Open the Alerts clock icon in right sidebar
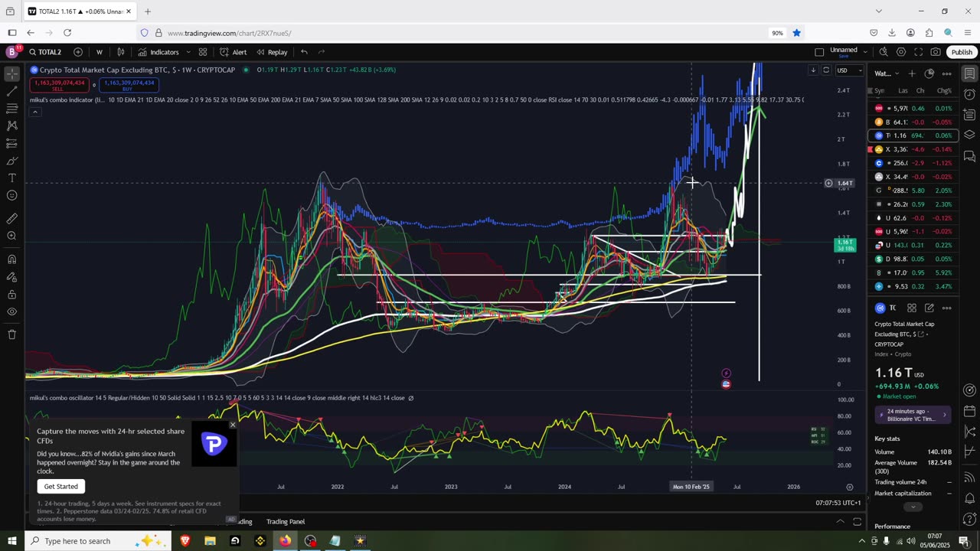The height and width of the screenshot is (551, 980). click(x=969, y=94)
